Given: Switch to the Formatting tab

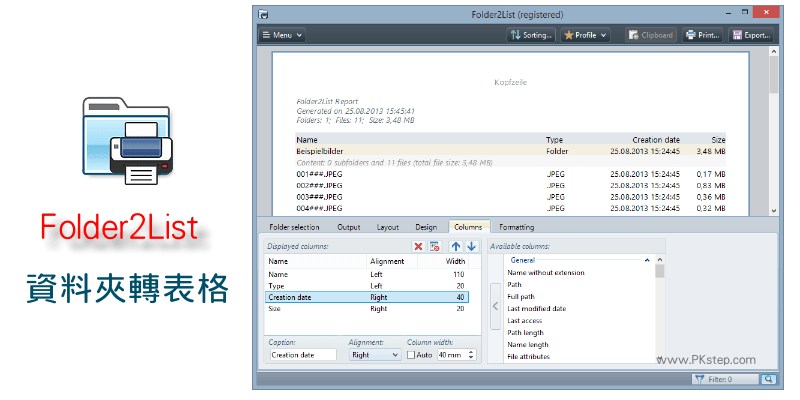Looking at the screenshot, I should pyautogui.click(x=516, y=227).
